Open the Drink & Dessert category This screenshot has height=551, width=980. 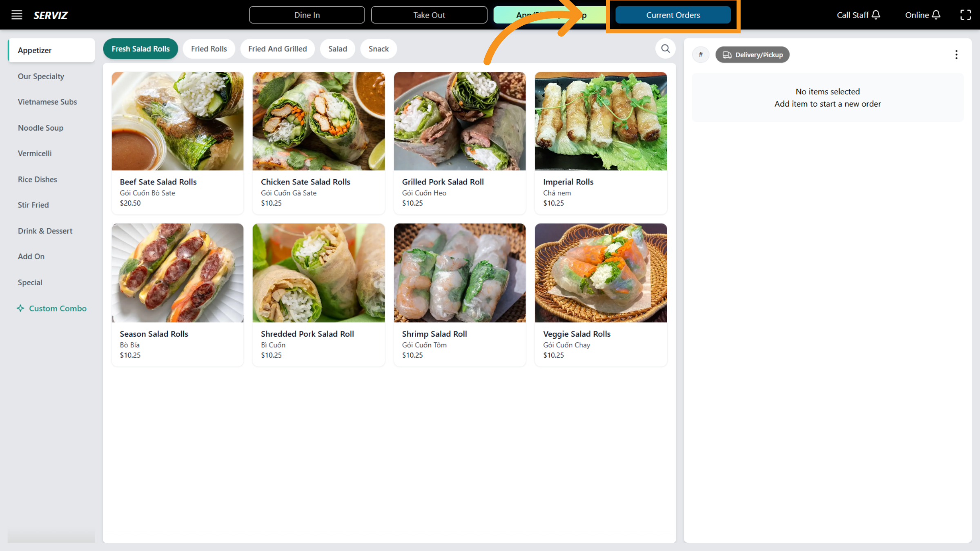(45, 231)
